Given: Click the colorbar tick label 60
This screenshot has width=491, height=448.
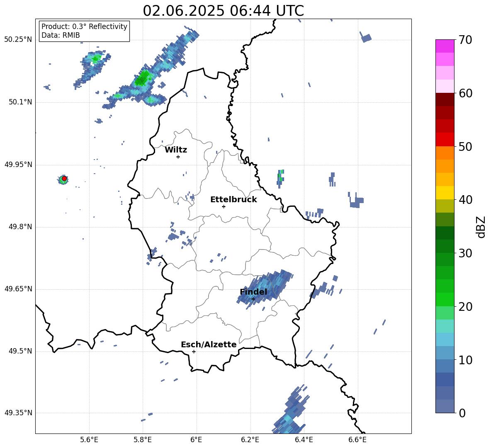Looking at the screenshot, I should pos(465,93).
